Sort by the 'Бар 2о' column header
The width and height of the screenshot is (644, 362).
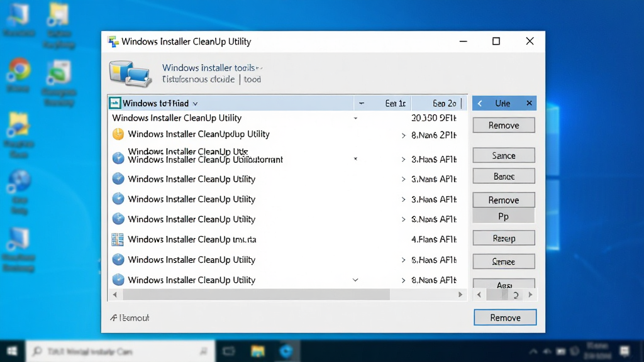pos(445,104)
